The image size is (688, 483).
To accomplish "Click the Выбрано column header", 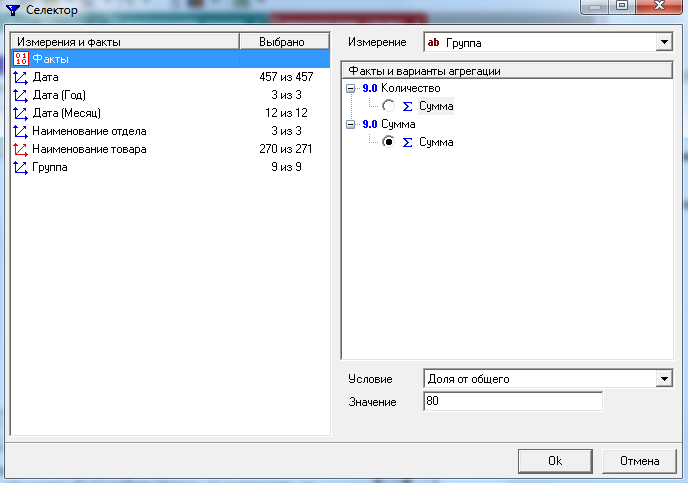I will pos(284,42).
